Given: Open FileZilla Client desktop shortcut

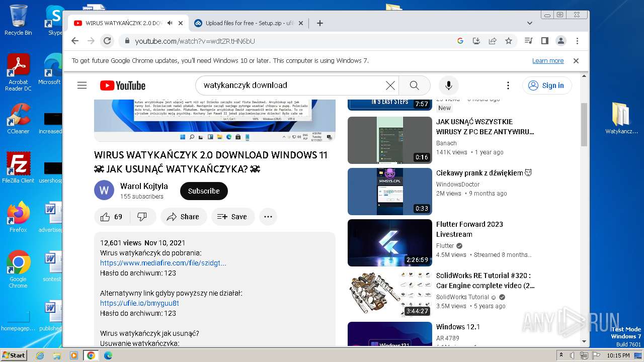Looking at the screenshot, I should pyautogui.click(x=18, y=167).
